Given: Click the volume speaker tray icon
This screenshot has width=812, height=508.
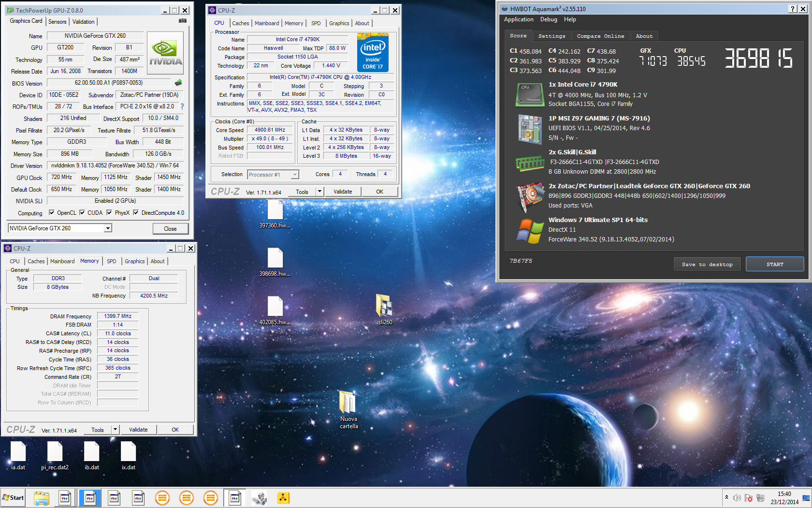Looking at the screenshot, I should [x=737, y=498].
